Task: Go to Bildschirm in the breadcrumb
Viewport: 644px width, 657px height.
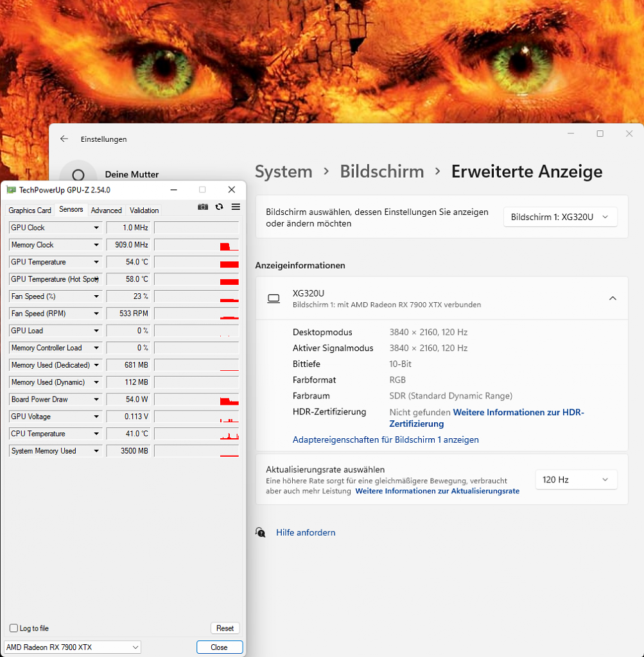Action: click(382, 171)
